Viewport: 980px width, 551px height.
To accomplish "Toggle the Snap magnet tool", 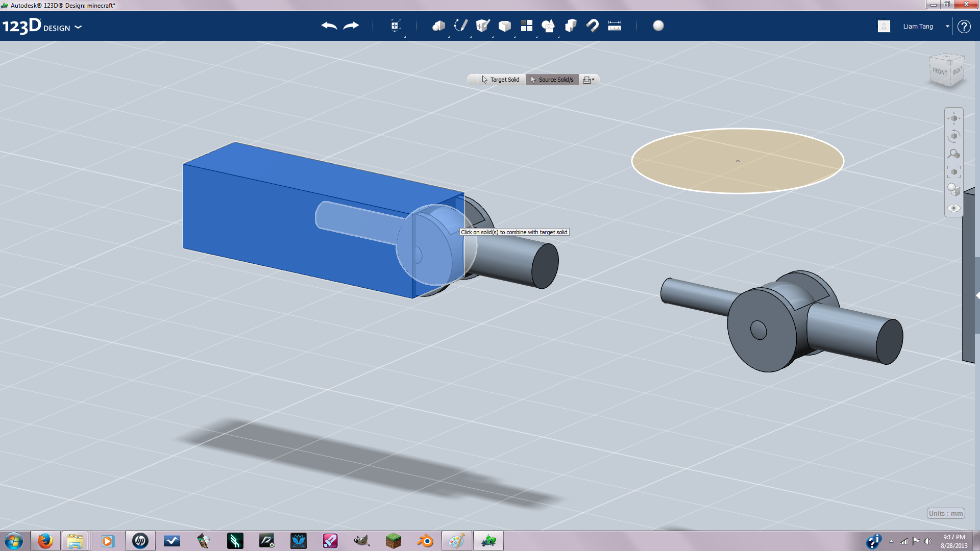I will point(592,26).
